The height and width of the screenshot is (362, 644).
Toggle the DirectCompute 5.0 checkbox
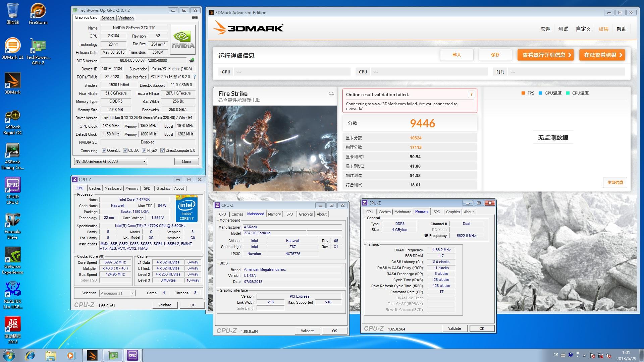coord(162,150)
